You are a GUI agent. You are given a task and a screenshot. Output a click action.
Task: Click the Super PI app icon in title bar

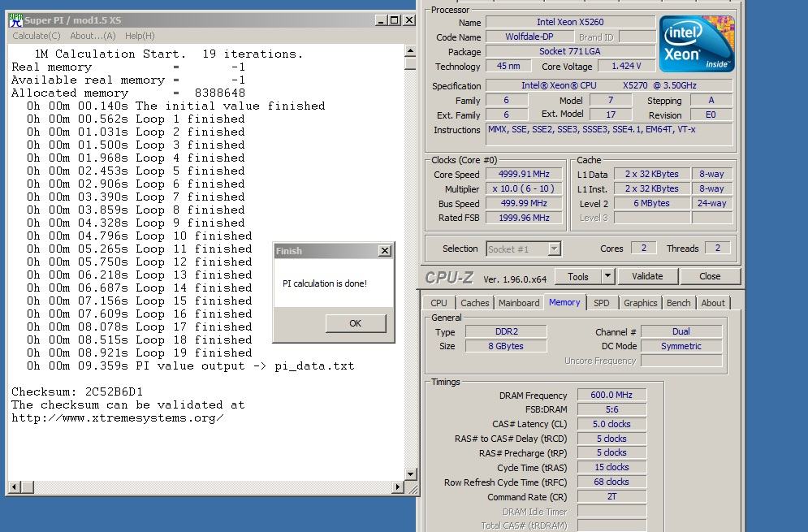15,20
